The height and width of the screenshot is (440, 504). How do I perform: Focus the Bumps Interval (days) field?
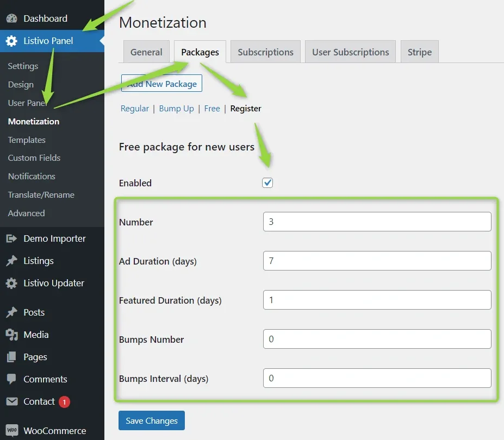(377, 378)
